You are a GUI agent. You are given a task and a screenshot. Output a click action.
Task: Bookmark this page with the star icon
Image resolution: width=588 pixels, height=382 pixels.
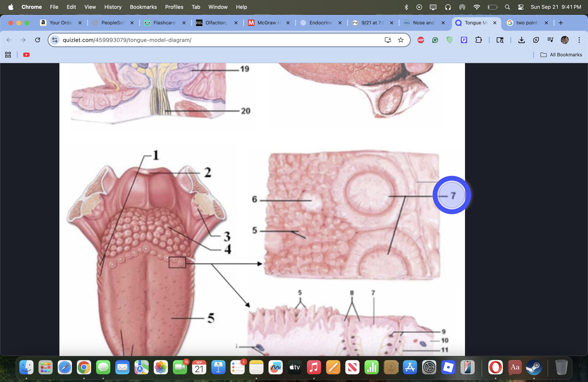(x=401, y=40)
